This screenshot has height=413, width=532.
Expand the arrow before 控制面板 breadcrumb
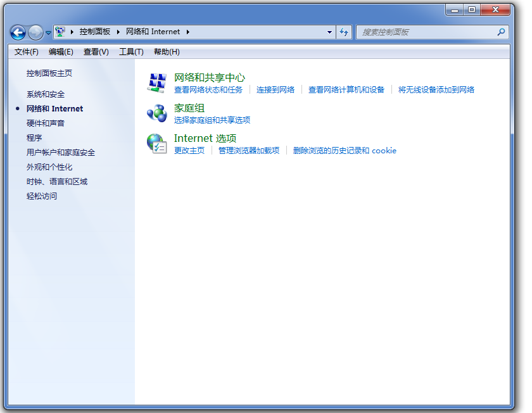click(72, 32)
